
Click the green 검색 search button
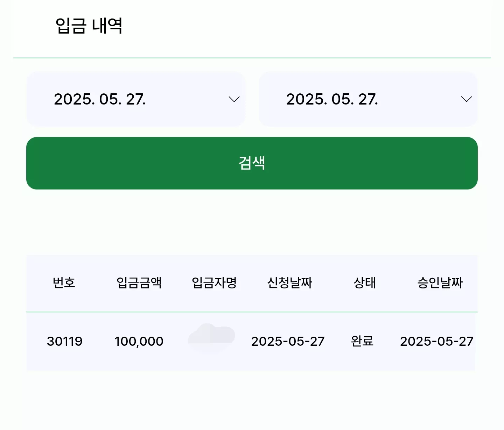click(x=252, y=163)
